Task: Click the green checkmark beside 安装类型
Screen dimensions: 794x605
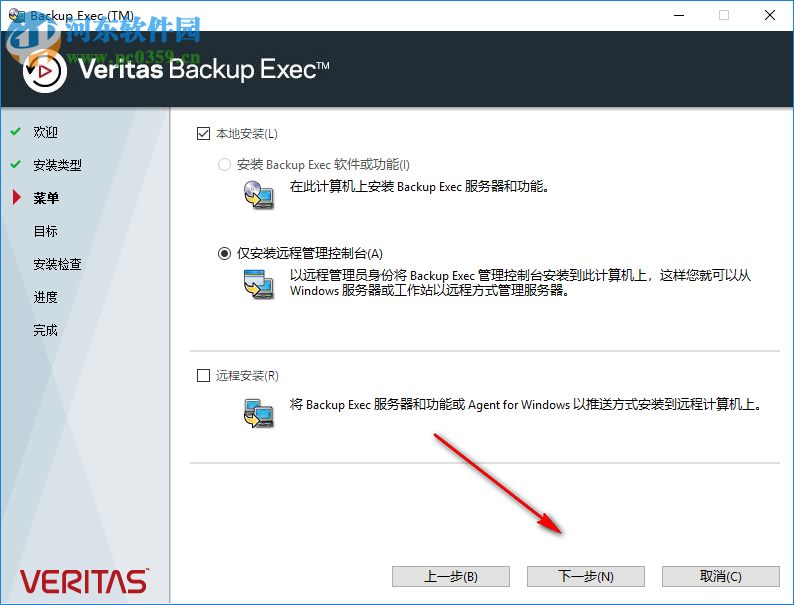Action: pyautogui.click(x=16, y=164)
